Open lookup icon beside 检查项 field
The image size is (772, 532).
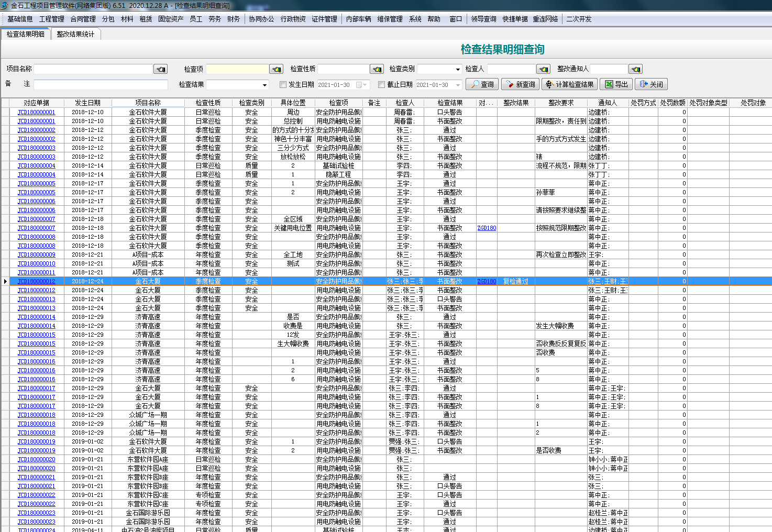point(276,69)
